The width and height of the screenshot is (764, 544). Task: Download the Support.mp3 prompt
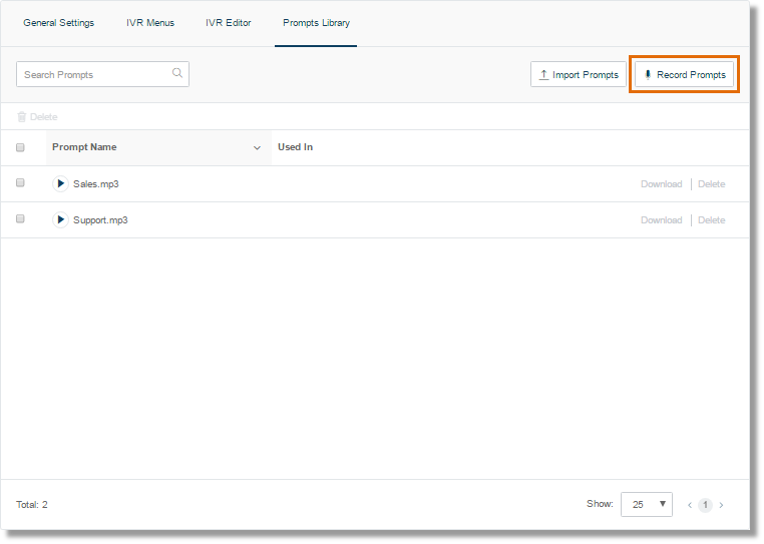[x=661, y=220]
